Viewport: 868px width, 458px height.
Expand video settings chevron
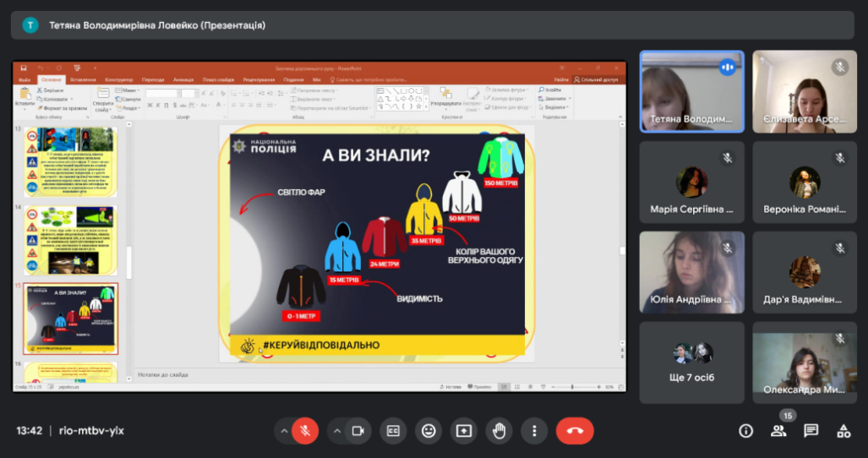coord(336,431)
